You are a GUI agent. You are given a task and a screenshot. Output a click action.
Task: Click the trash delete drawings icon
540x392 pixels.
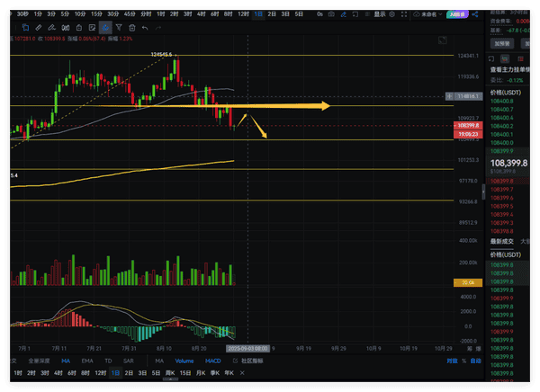pyautogui.click(x=132, y=28)
